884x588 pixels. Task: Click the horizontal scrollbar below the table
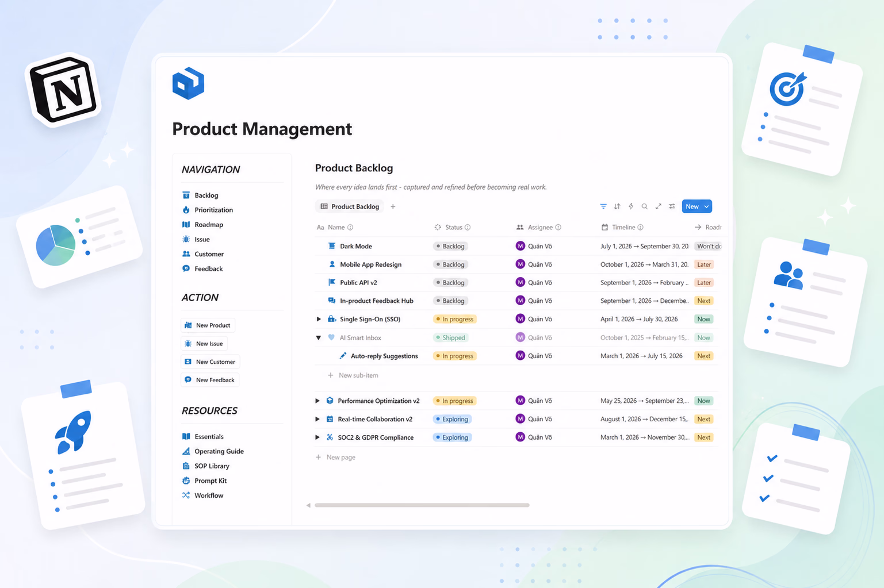click(x=422, y=505)
